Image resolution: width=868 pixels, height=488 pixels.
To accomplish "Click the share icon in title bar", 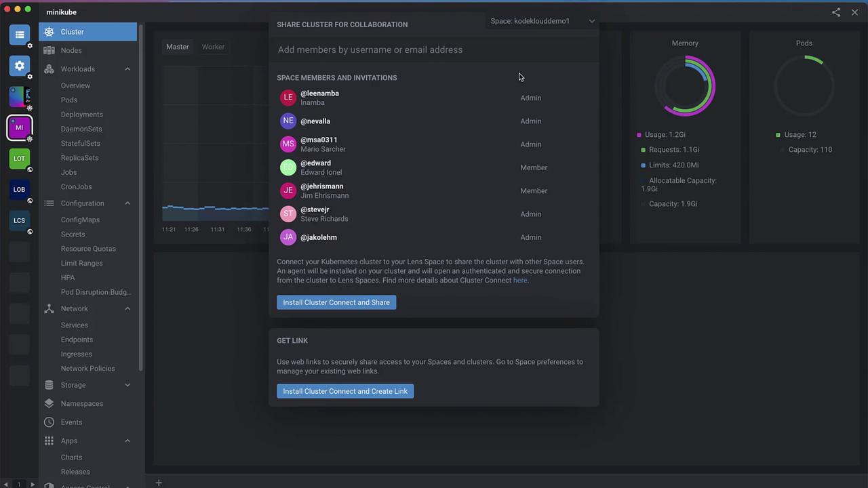I will [836, 12].
